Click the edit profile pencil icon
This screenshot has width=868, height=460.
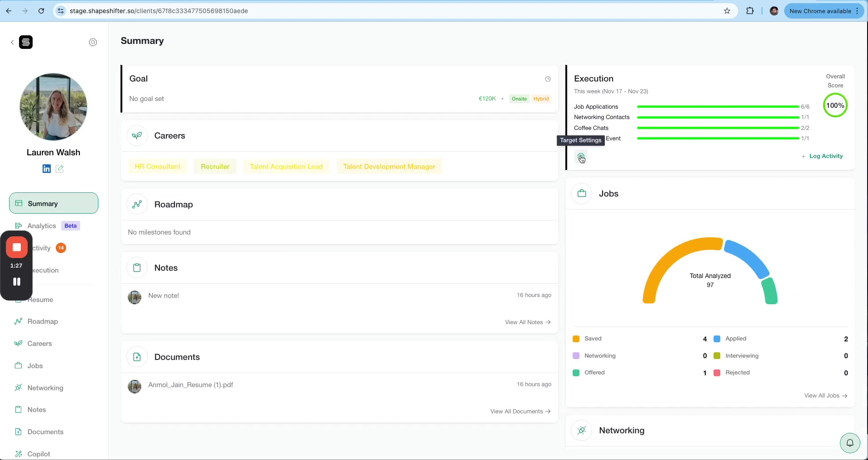[x=59, y=169]
